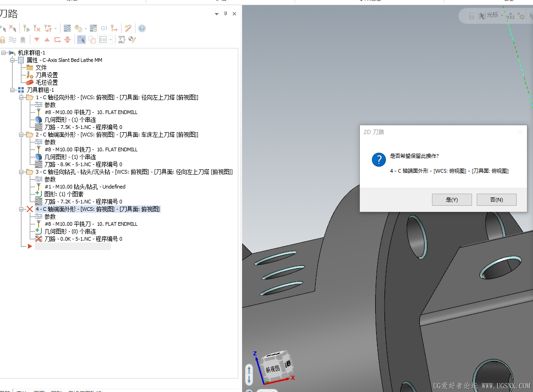The width and height of the screenshot is (533, 392).
Task: Open 毛坯设置 stock setup node
Action: (47, 82)
